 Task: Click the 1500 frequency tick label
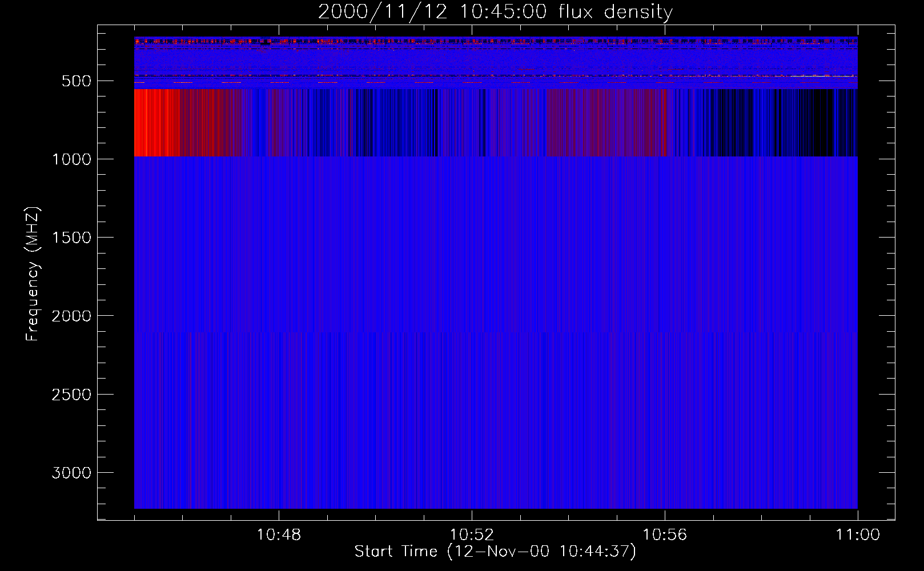click(x=71, y=238)
